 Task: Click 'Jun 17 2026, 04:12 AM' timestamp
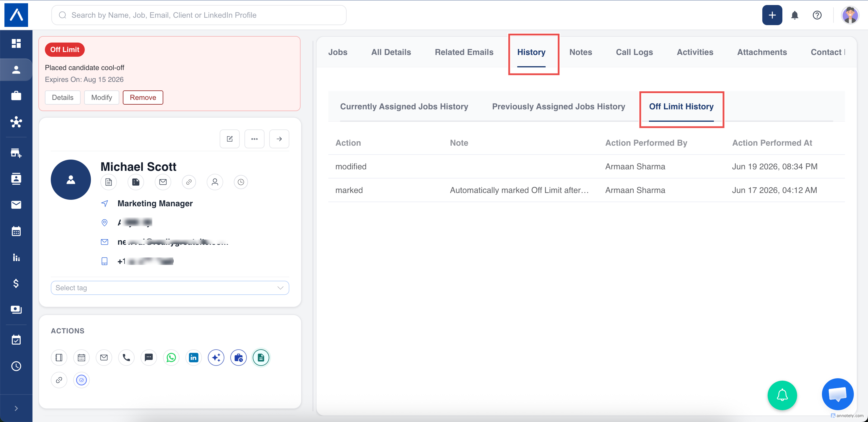[x=774, y=190]
